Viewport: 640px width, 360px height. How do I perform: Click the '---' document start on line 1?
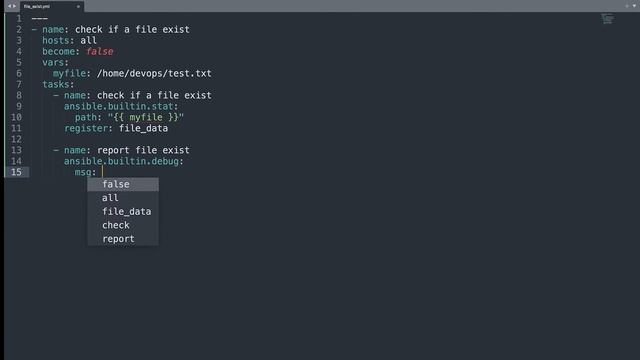pyautogui.click(x=40, y=18)
